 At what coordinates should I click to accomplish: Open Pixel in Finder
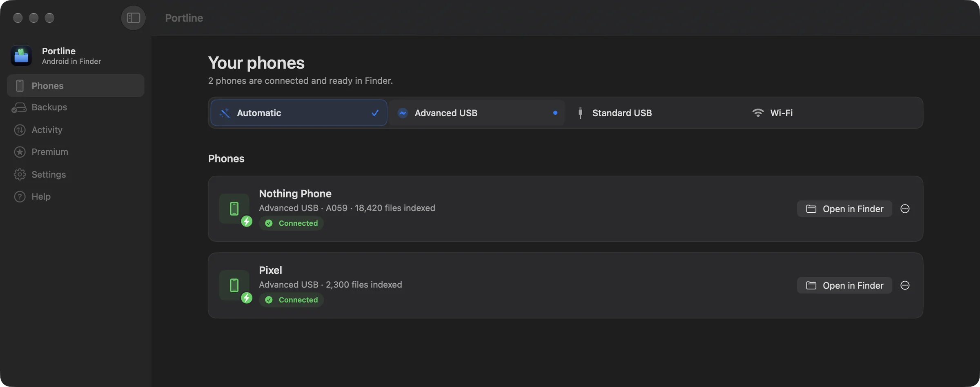[x=844, y=285]
